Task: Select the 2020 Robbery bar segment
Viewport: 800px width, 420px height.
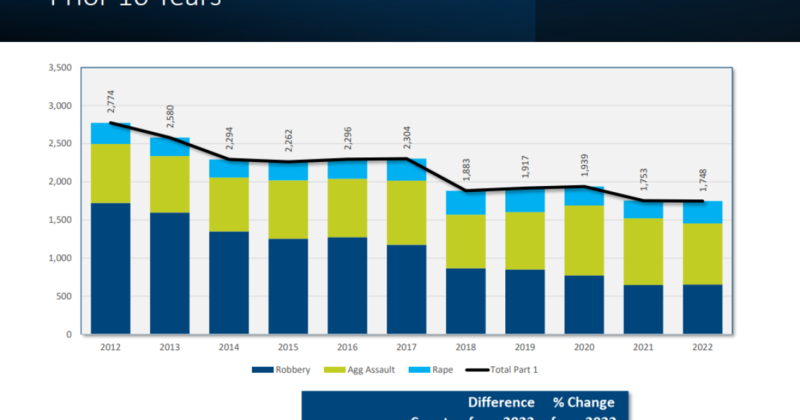Action: (584, 304)
